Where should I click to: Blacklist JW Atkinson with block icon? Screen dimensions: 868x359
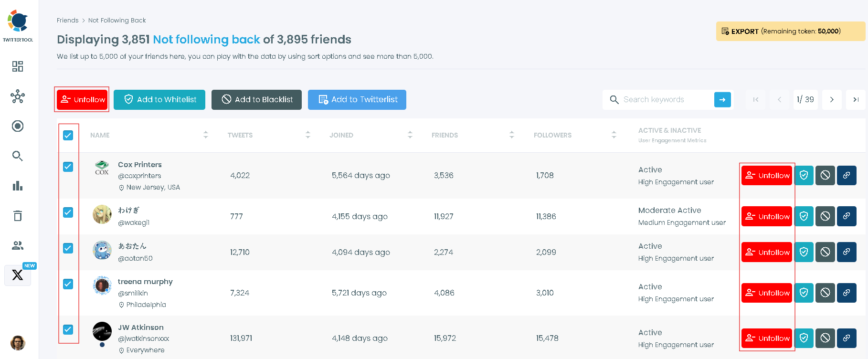[x=826, y=338]
